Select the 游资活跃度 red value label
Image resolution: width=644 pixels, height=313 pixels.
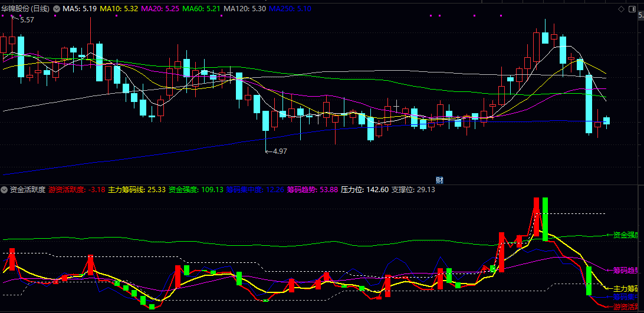pyautogui.click(x=77, y=190)
